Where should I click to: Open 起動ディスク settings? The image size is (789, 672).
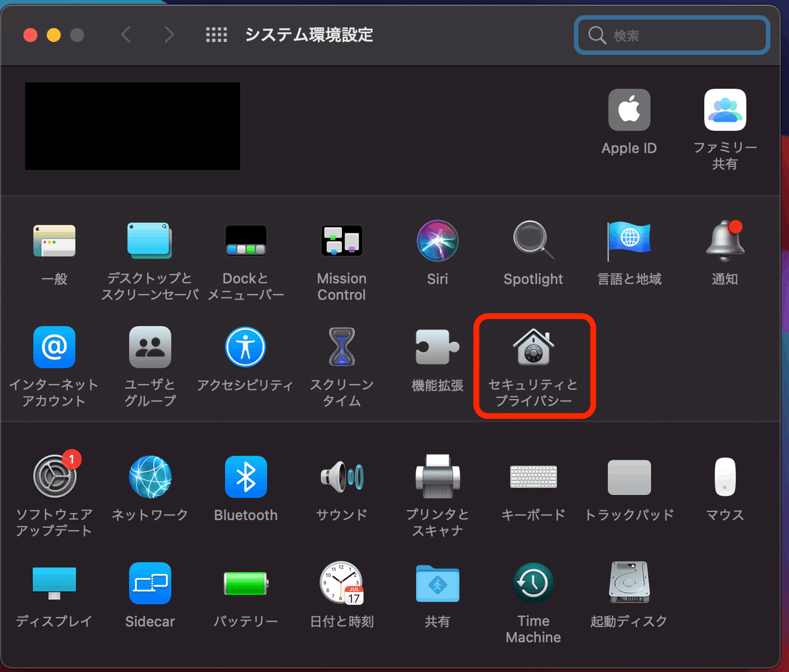coord(629,583)
